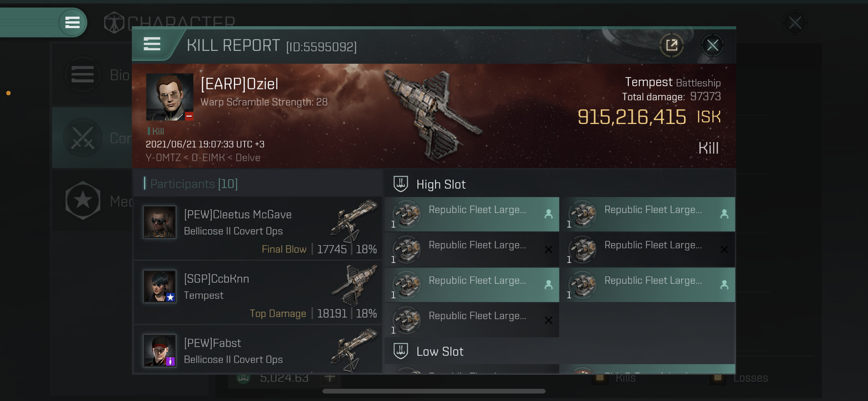Click dropped-item person icon on first high slot
The width and height of the screenshot is (868, 401).
pos(549,214)
